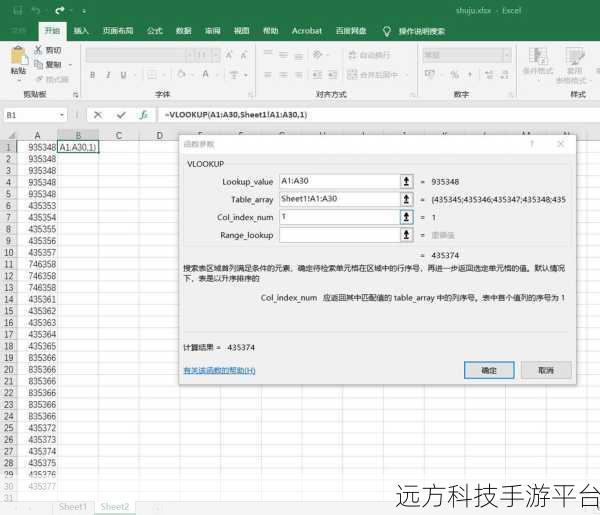Click the Enter checkmark in formula bar
The width and height of the screenshot is (600, 515).
[x=121, y=115]
